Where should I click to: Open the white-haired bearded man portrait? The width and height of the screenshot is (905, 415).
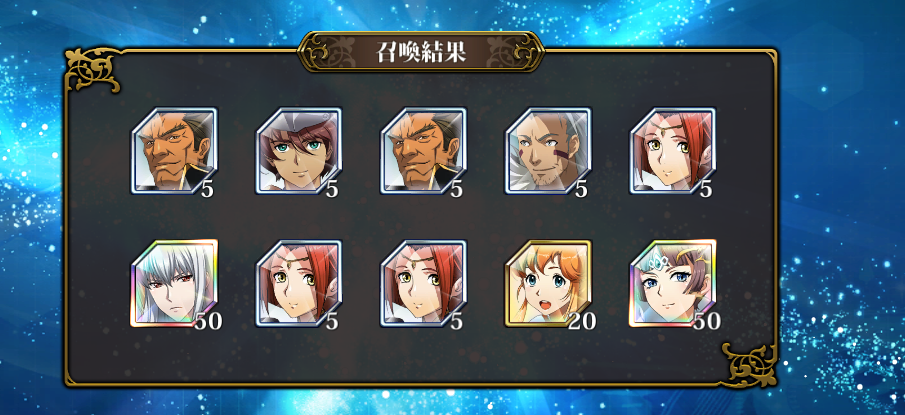[548, 150]
